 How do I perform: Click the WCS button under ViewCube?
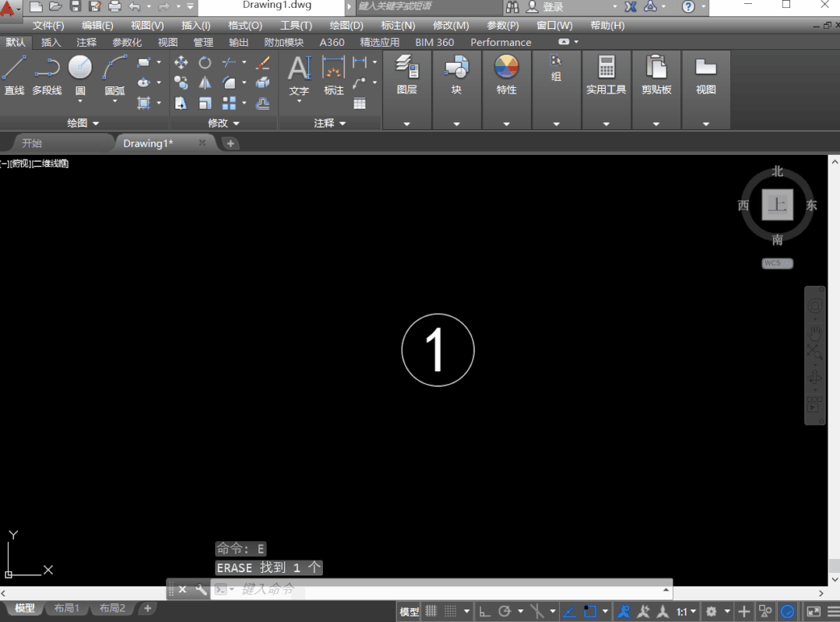(777, 263)
